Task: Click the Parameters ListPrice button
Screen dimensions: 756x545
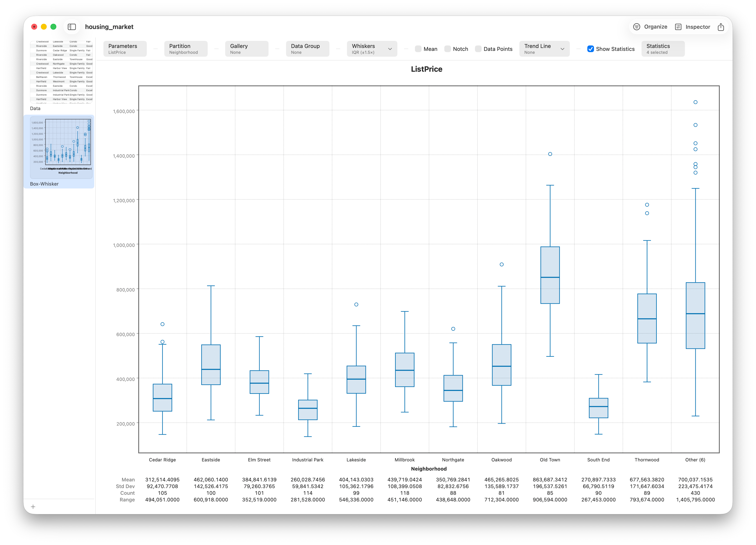Action: tap(125, 49)
